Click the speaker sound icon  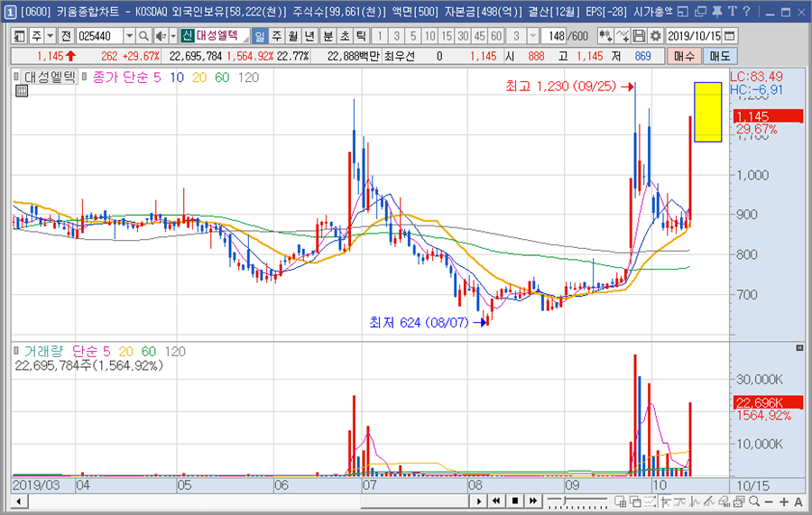[161, 36]
